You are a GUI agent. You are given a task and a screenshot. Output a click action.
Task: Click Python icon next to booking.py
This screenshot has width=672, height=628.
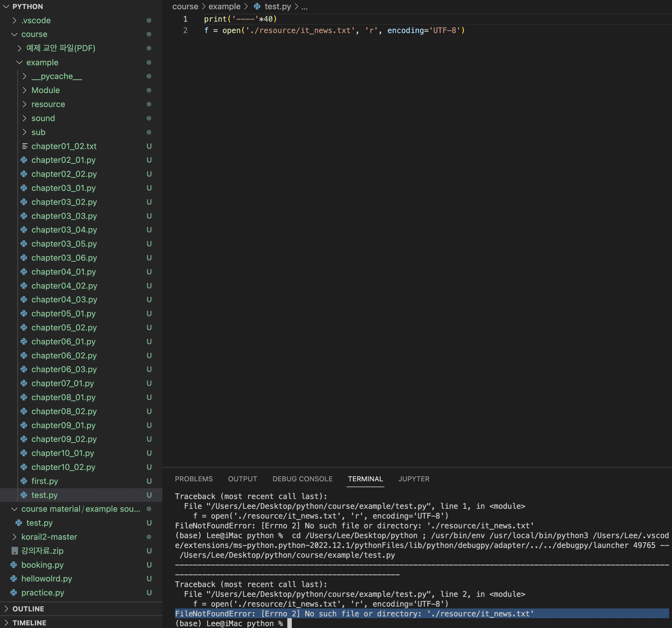(x=14, y=565)
